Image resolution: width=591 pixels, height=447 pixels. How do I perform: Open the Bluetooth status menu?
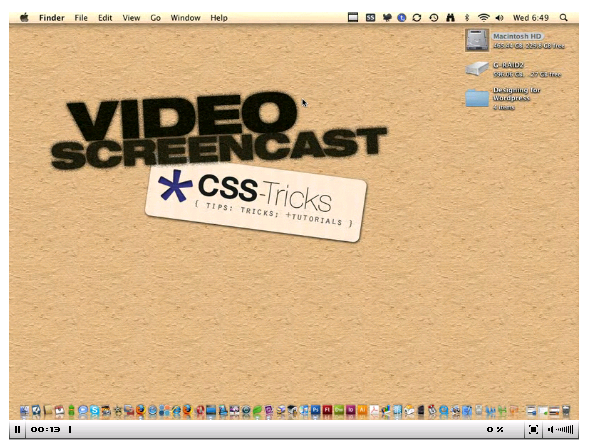click(x=467, y=18)
